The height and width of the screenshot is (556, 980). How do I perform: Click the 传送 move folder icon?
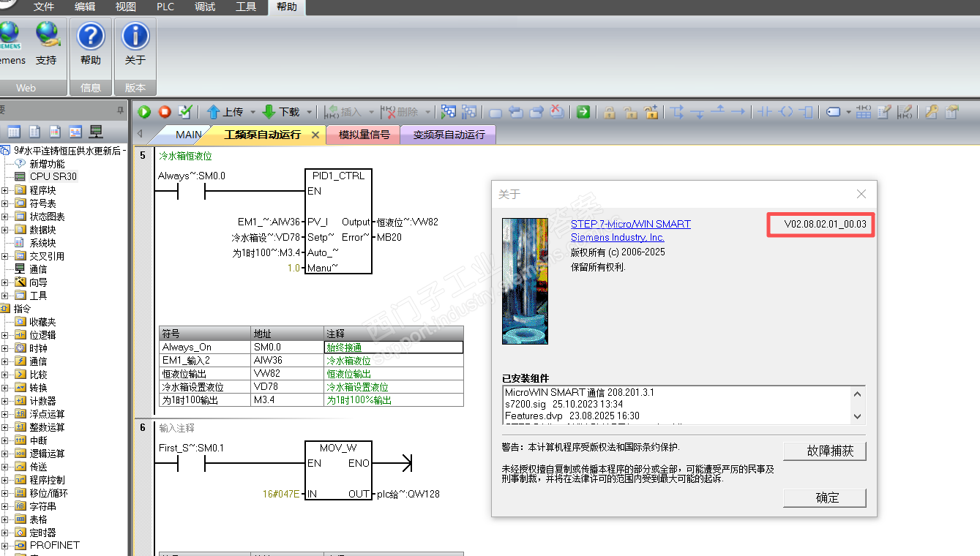(x=20, y=467)
